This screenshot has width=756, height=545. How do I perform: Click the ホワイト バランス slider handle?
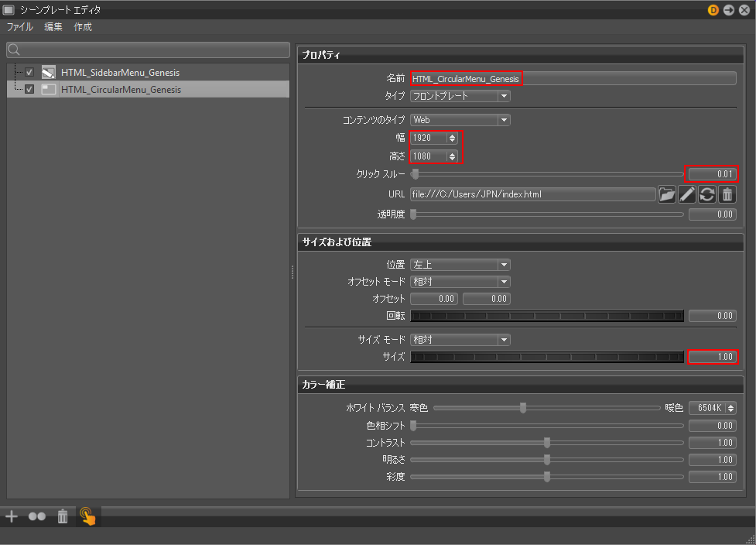pyautogui.click(x=523, y=408)
